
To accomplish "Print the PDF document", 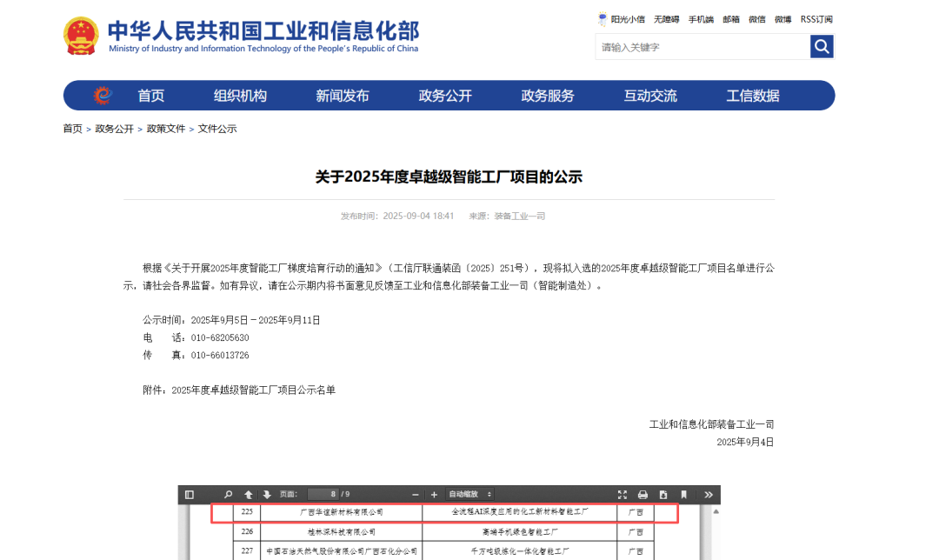I will pos(643,494).
